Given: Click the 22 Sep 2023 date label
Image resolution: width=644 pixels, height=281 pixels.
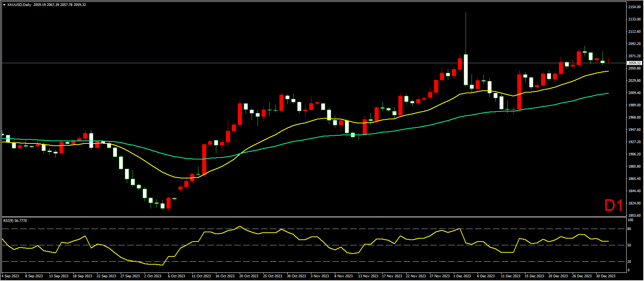Looking at the screenshot, I should (106, 276).
